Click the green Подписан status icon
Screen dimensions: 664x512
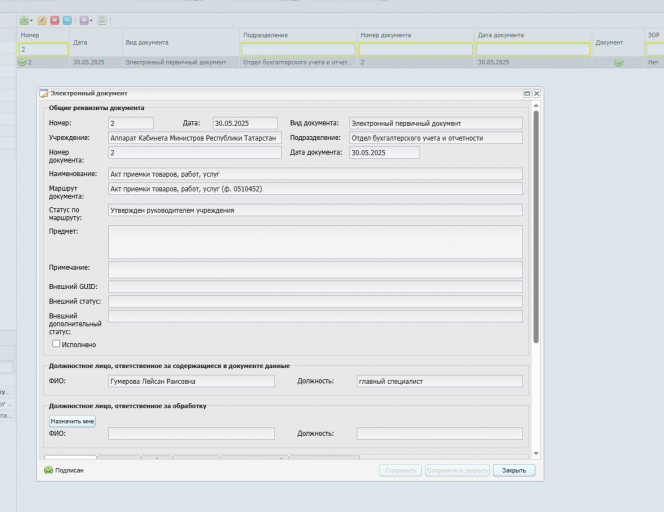[x=48, y=470]
